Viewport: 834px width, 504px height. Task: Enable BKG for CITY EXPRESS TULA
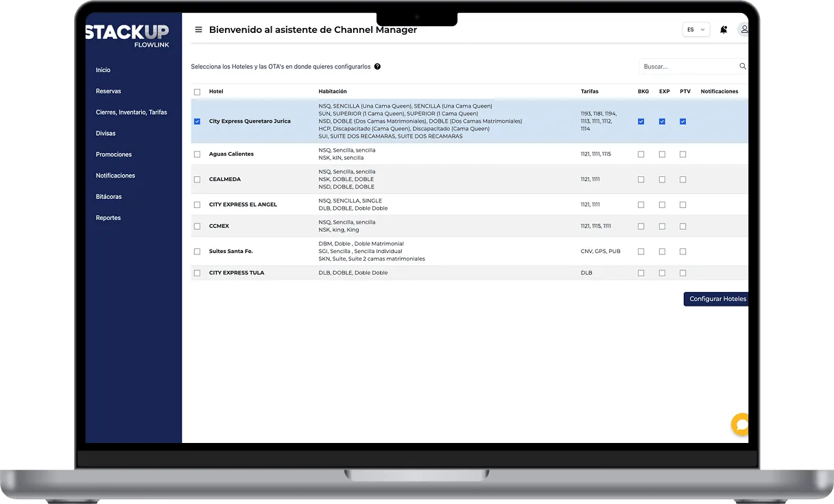[x=641, y=273]
